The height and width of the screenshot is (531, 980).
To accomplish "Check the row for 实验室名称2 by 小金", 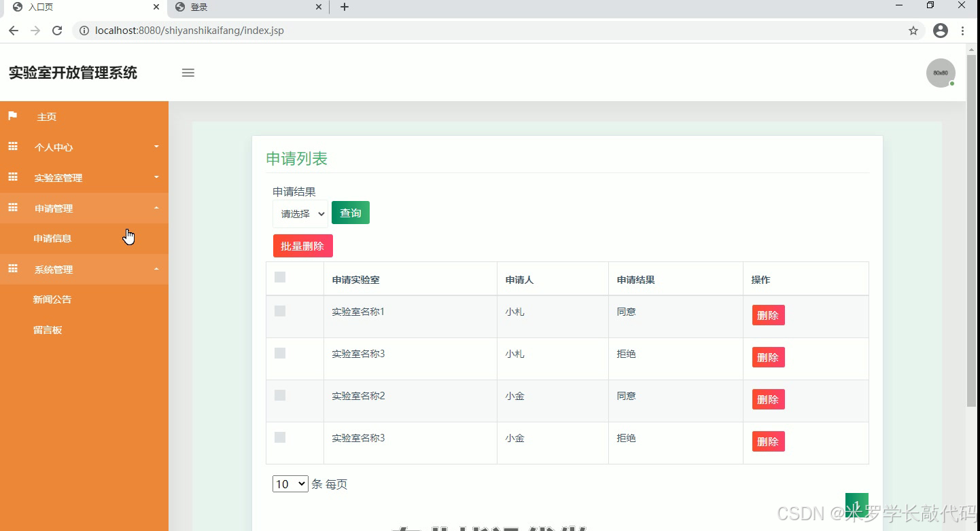I will [279, 395].
